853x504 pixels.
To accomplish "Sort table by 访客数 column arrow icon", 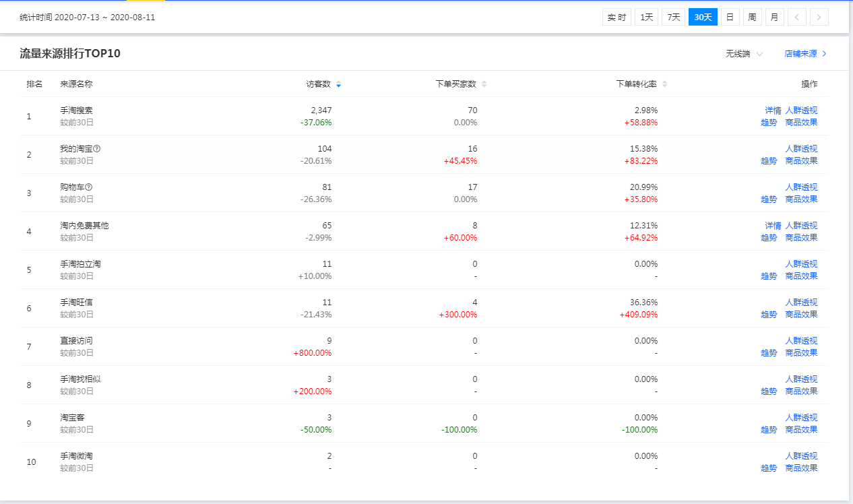I will (338, 84).
